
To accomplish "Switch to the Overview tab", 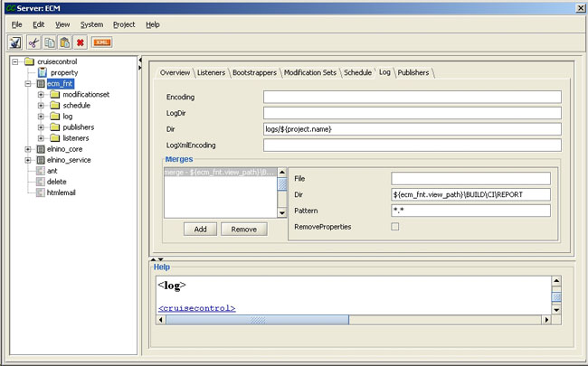I will (175, 72).
